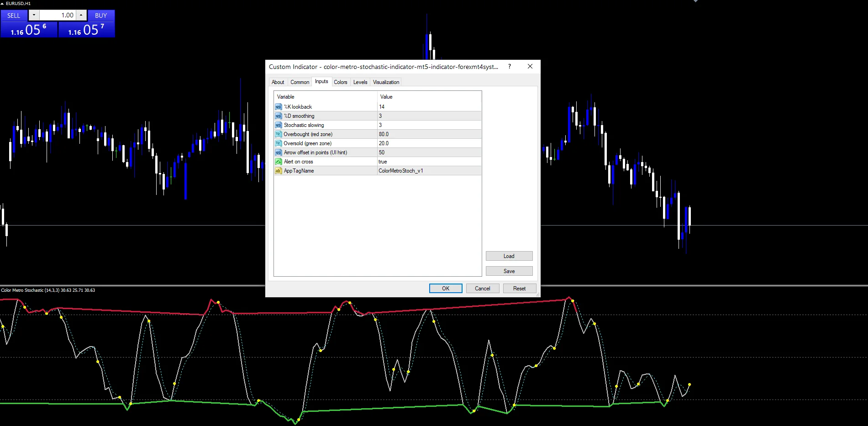
Task: Open the About tab
Action: (x=278, y=82)
